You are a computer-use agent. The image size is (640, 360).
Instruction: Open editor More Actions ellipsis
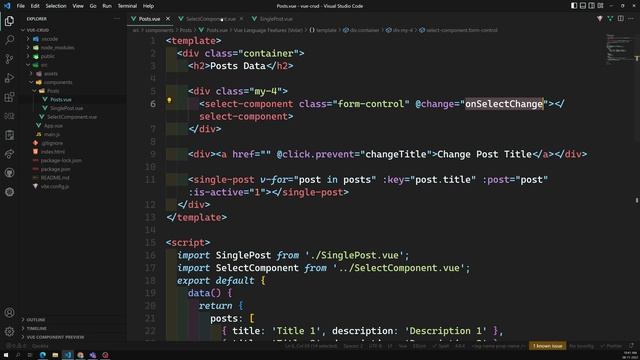(631, 18)
